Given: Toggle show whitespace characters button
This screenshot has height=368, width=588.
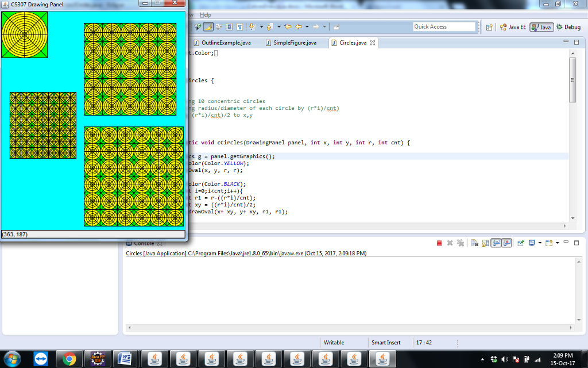Looking at the screenshot, I should click(x=239, y=26).
